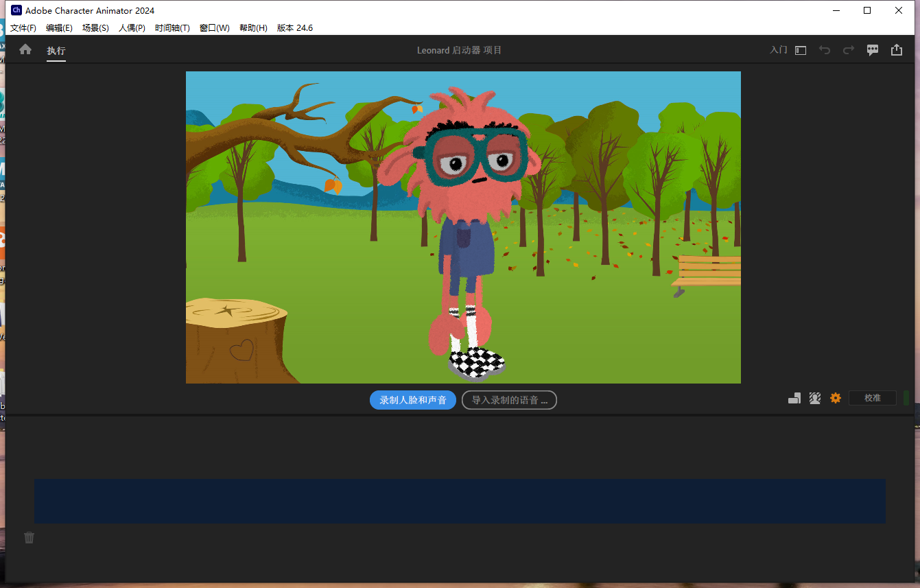The image size is (920, 588).
Task: Open the 场景(S) menu
Action: pos(95,28)
